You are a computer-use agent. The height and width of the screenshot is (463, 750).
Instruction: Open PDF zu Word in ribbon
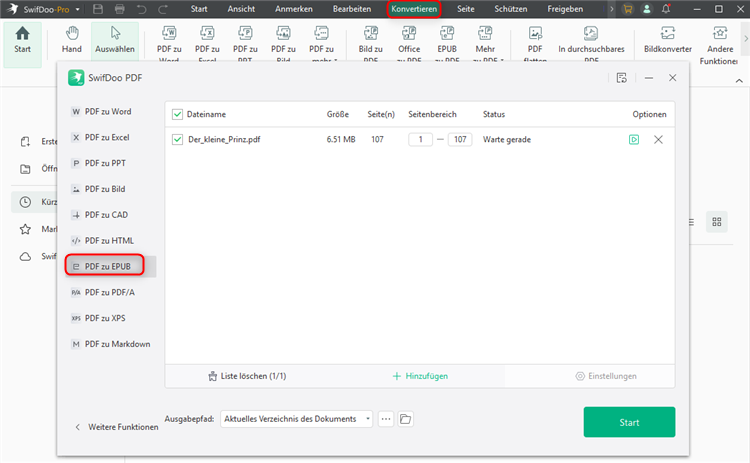click(169, 43)
